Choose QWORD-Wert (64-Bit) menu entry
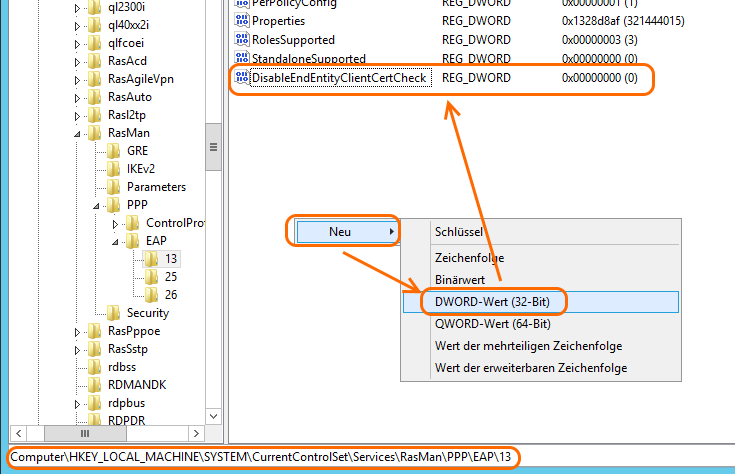 [485, 323]
